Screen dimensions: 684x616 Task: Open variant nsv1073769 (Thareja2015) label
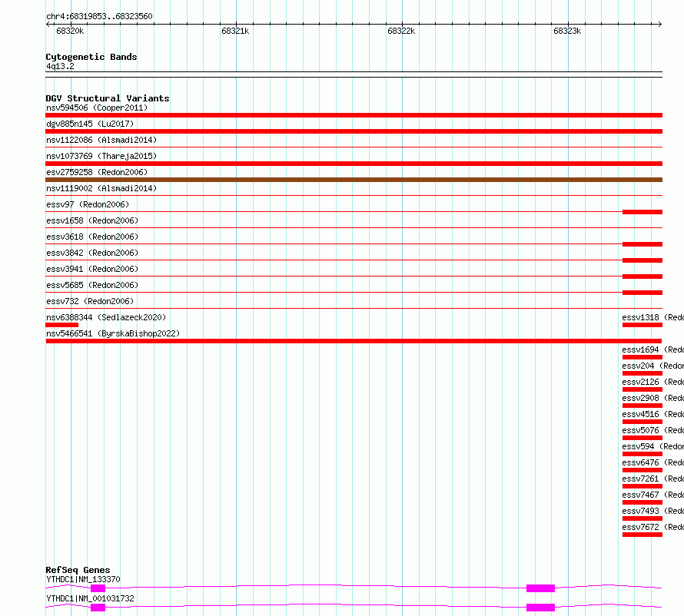[x=101, y=156]
